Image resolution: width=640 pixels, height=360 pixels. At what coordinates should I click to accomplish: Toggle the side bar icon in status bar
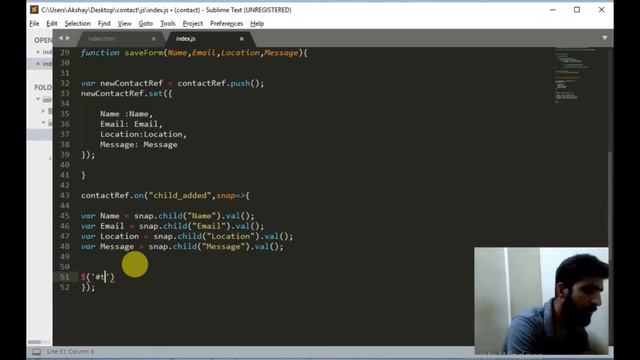click(x=36, y=352)
